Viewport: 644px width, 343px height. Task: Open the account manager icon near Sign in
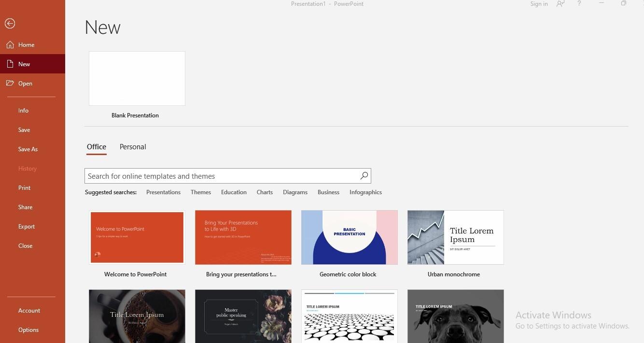[x=560, y=4]
